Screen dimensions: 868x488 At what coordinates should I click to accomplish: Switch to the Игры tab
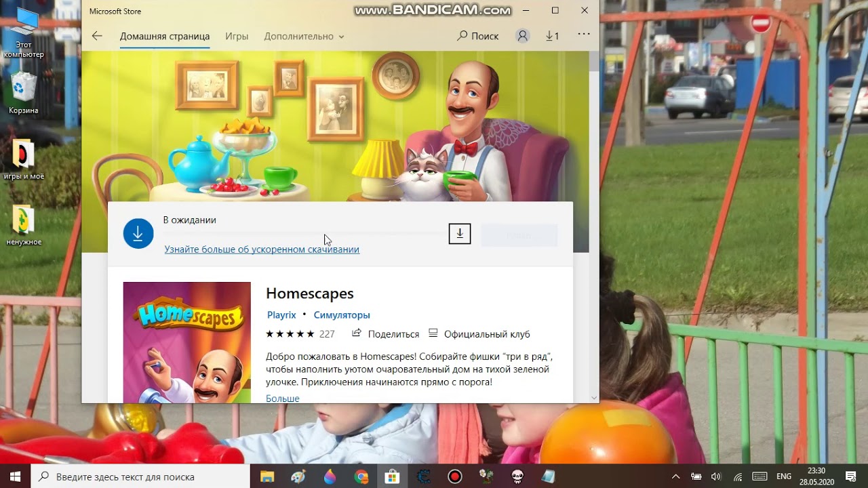pyautogui.click(x=237, y=36)
